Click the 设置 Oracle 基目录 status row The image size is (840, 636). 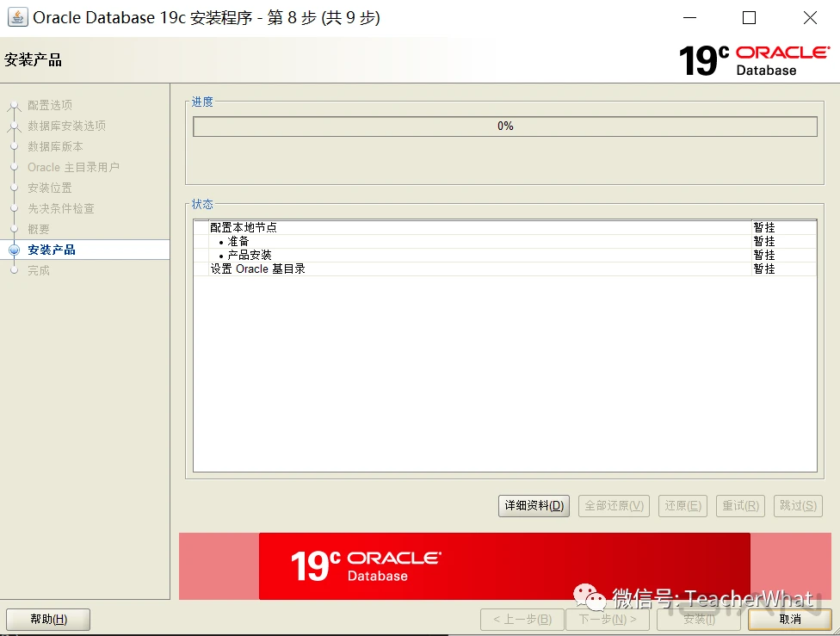[505, 269]
